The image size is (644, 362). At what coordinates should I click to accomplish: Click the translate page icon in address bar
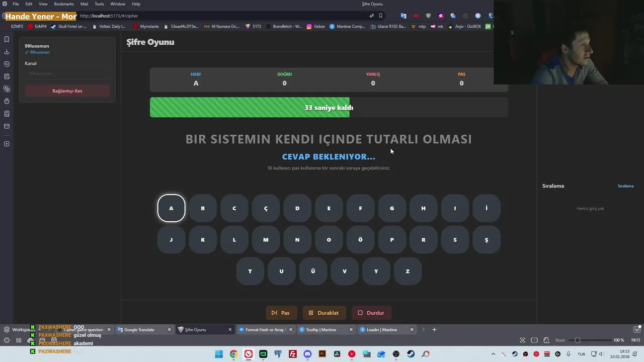[x=372, y=16]
